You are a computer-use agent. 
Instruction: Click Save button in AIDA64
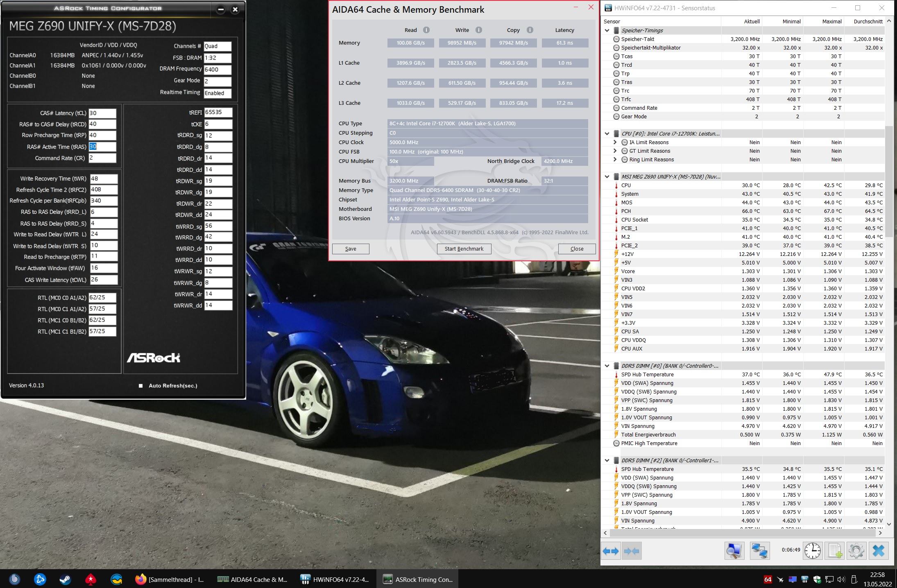tap(351, 249)
